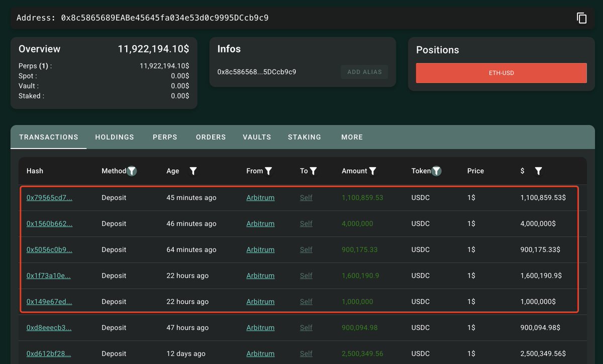Open the ORDERS tab

click(211, 137)
